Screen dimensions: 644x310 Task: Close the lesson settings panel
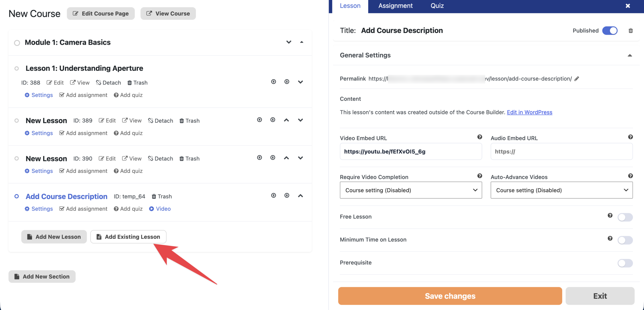628,6
